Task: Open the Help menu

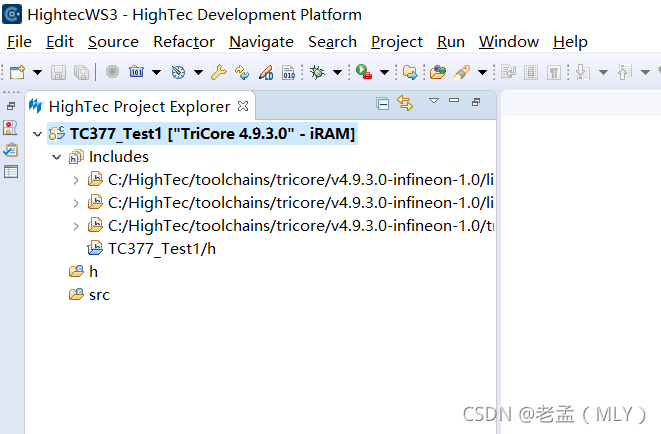Action: pos(570,42)
